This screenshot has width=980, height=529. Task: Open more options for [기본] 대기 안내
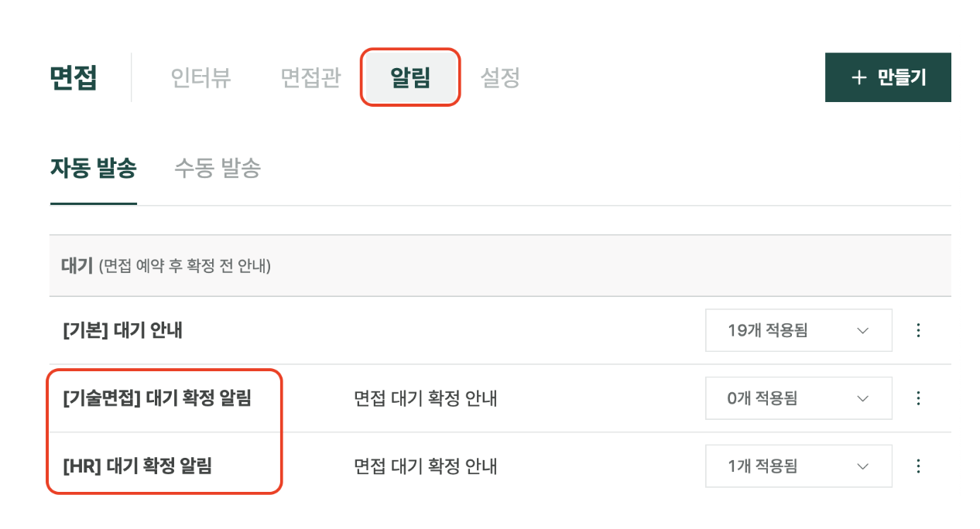(x=918, y=330)
